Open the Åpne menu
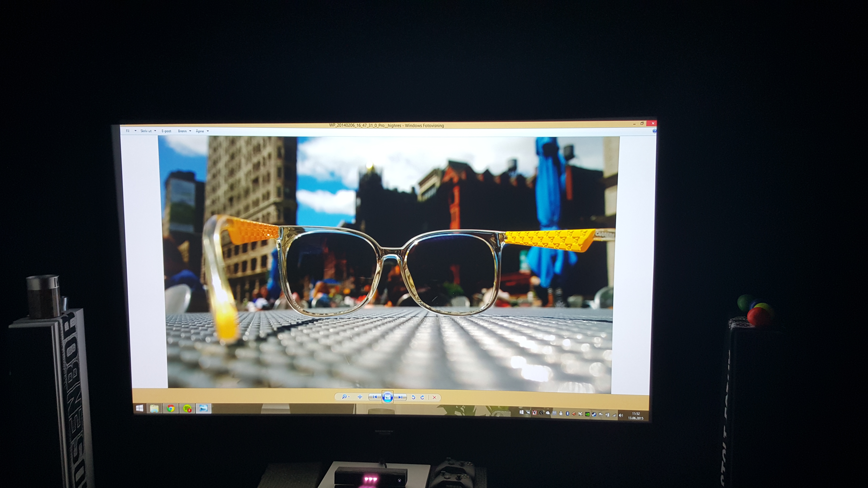The height and width of the screenshot is (488, 868). pos(200,131)
